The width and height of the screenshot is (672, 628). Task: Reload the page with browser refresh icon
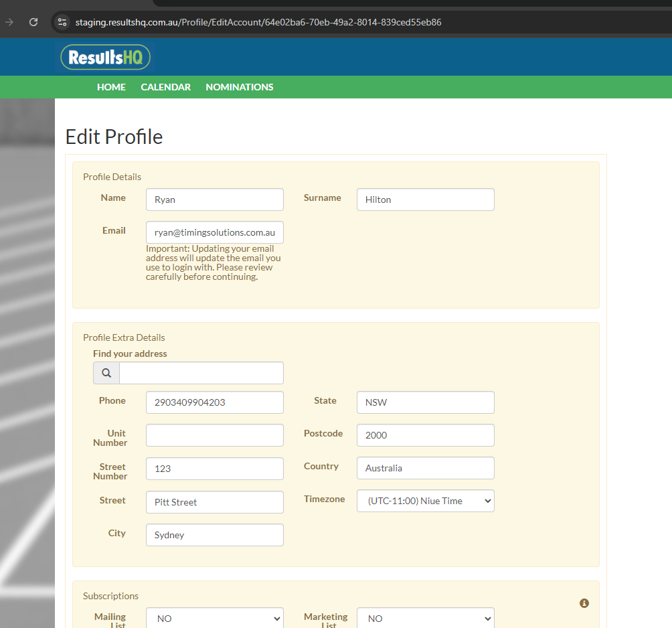click(33, 22)
